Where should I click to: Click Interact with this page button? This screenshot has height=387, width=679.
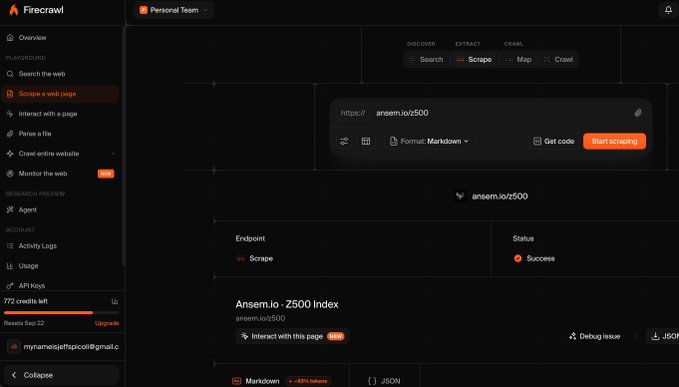(292, 336)
